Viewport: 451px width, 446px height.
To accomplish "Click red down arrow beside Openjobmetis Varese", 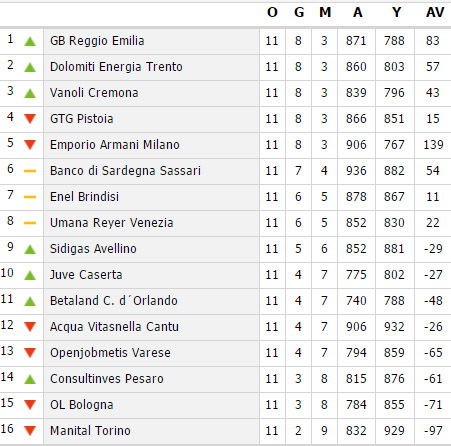I will point(30,353).
